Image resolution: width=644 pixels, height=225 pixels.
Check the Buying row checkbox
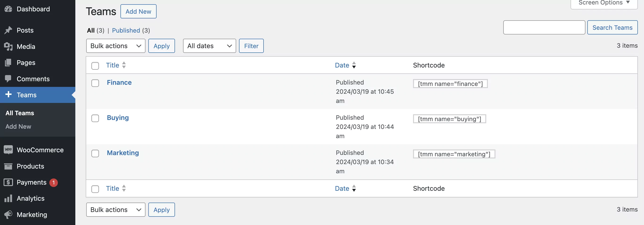(95, 118)
